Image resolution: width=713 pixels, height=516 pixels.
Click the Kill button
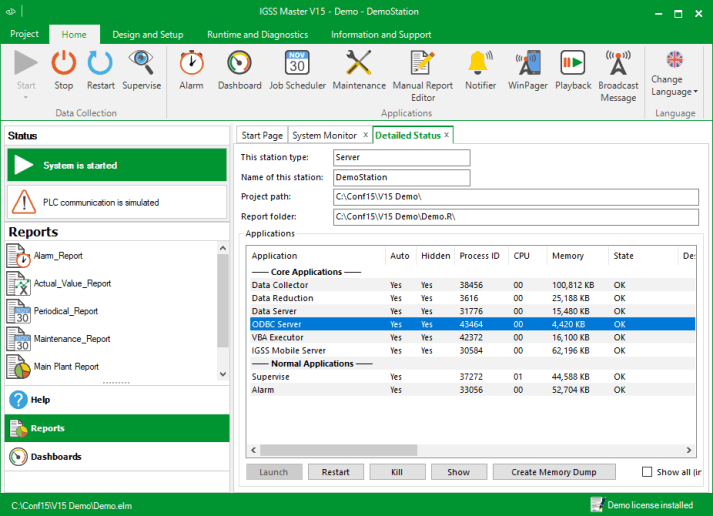pos(397,472)
